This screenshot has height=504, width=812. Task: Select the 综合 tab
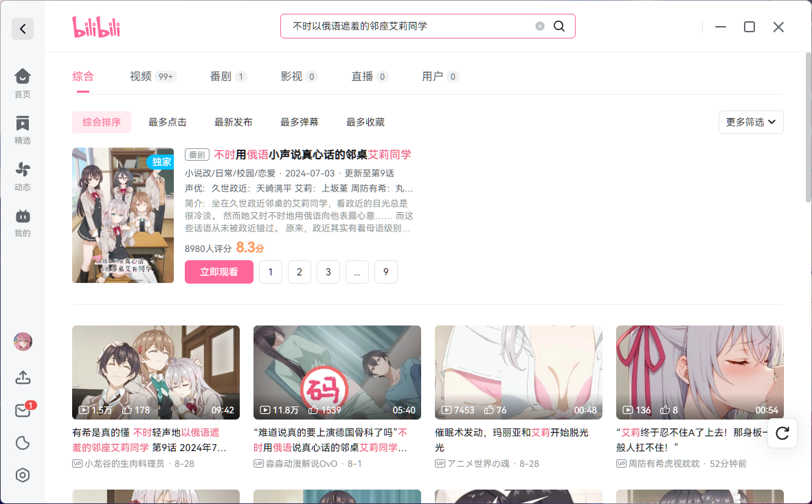[83, 77]
